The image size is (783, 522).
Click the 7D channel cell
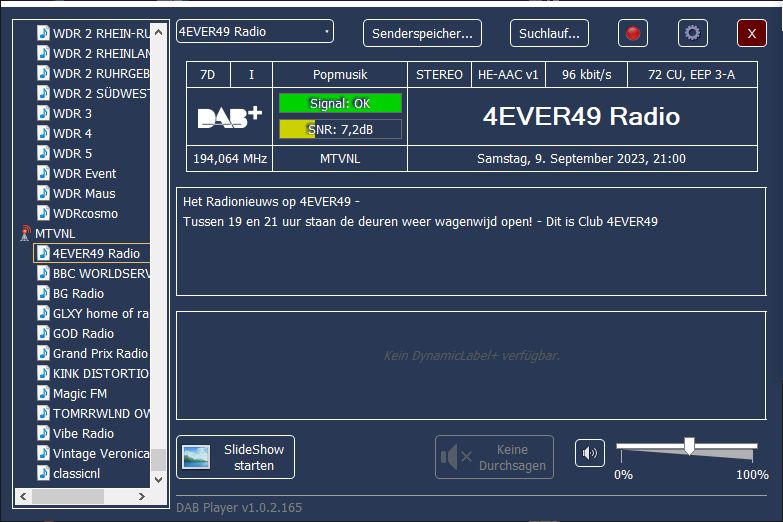[x=208, y=74]
